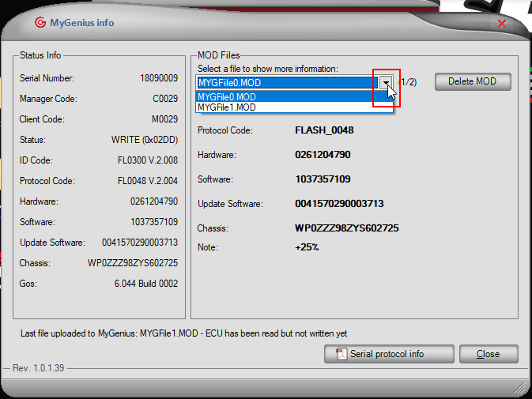Collapse the MOD file dropdown arrow
The image size is (532, 399).
point(386,82)
